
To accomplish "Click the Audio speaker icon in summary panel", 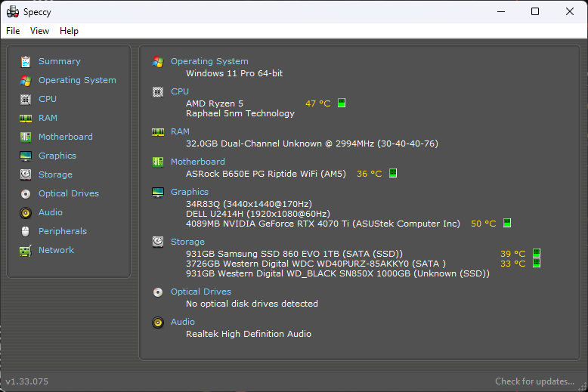I will click(x=158, y=323).
